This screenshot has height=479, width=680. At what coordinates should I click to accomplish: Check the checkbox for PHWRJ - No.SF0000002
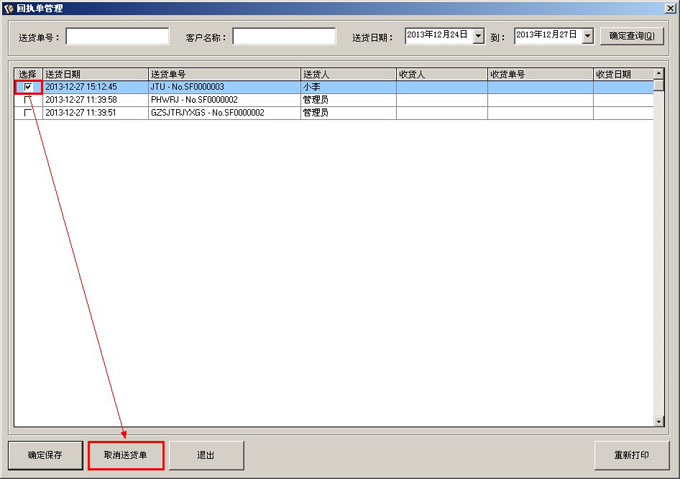click(28, 100)
